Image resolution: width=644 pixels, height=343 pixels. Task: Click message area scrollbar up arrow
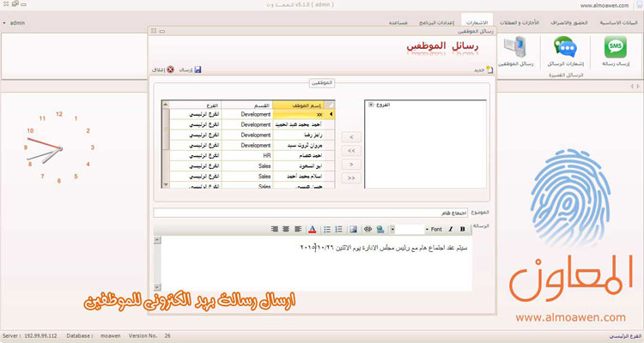pyautogui.click(x=157, y=240)
